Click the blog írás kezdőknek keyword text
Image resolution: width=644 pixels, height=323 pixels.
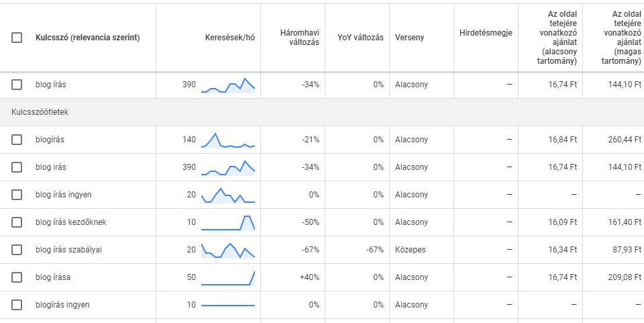coord(70,222)
